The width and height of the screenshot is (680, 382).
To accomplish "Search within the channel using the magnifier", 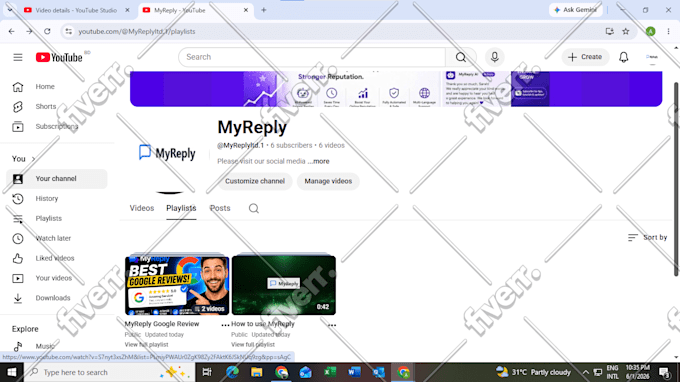I will (x=254, y=209).
